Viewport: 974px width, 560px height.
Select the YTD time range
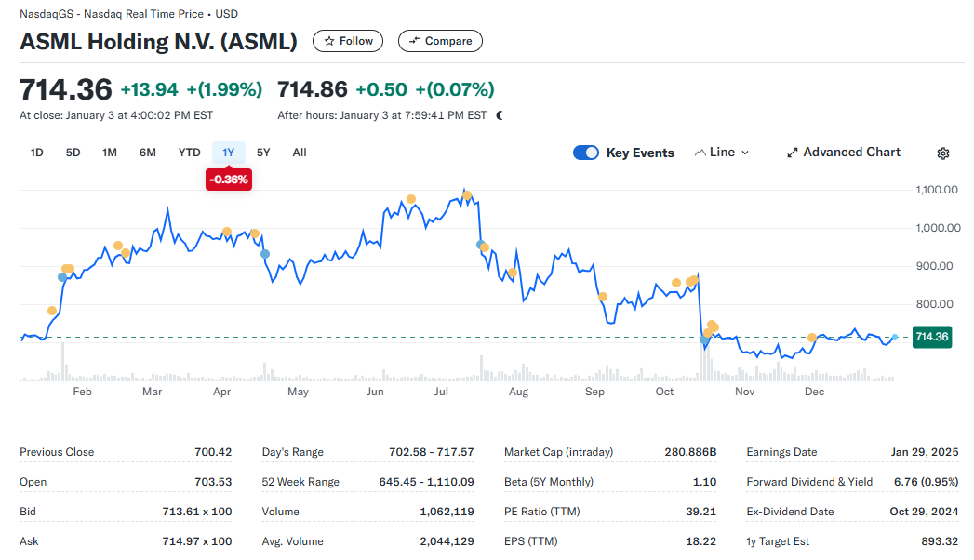[189, 153]
